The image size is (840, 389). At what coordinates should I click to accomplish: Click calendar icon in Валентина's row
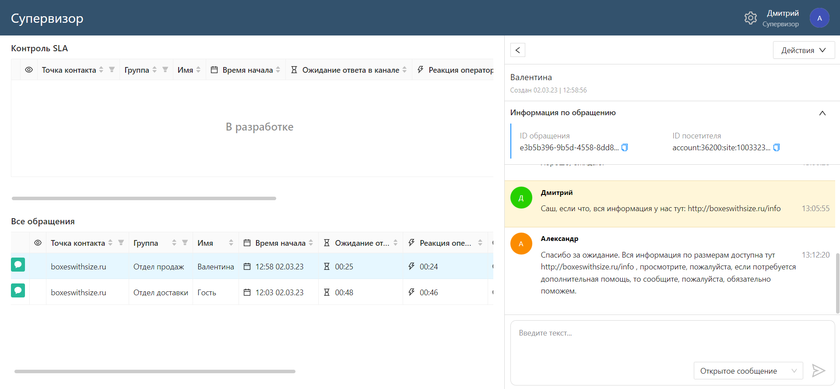[247, 266]
